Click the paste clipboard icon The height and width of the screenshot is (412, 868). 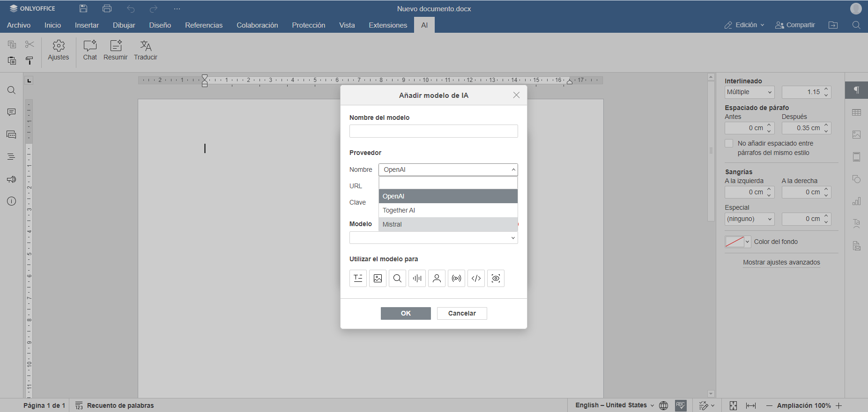12,60
